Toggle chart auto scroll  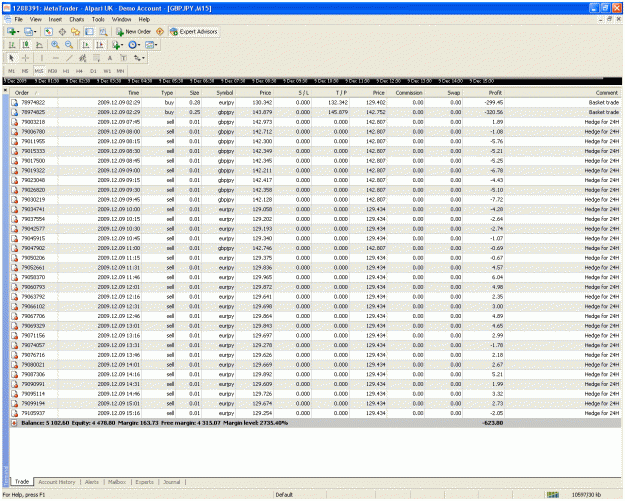click(x=85, y=45)
